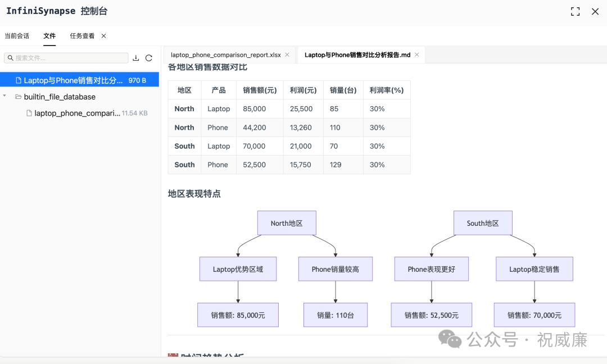Enter fullscreen using the expand icon

pyautogui.click(x=575, y=11)
